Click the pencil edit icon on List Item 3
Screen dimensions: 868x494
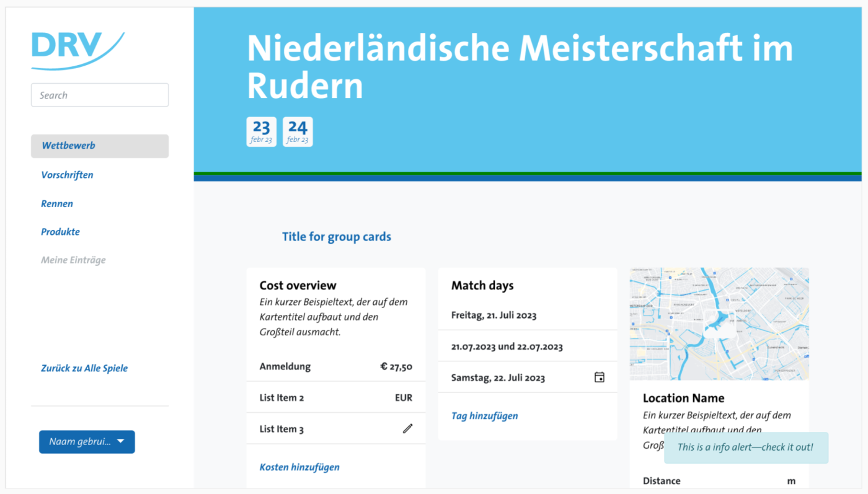(407, 428)
